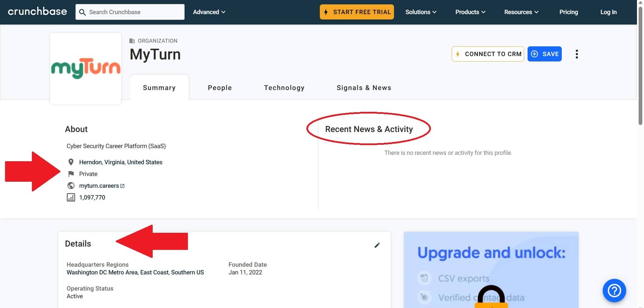The width and height of the screenshot is (644, 308).
Task: Open the myturn.careers website link
Action: point(99,185)
